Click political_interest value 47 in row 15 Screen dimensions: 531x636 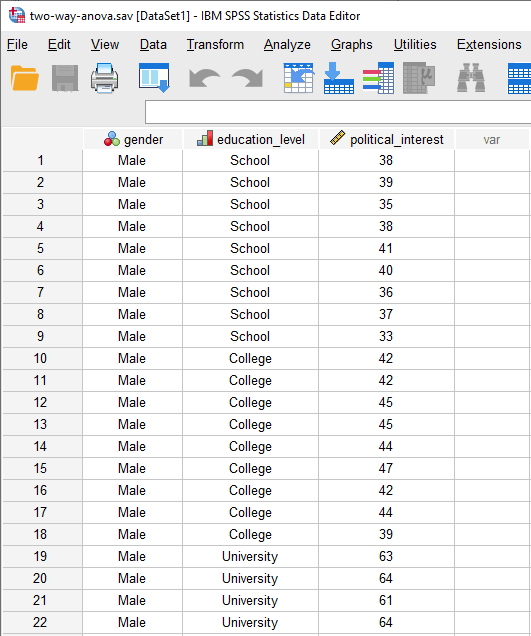(386, 468)
